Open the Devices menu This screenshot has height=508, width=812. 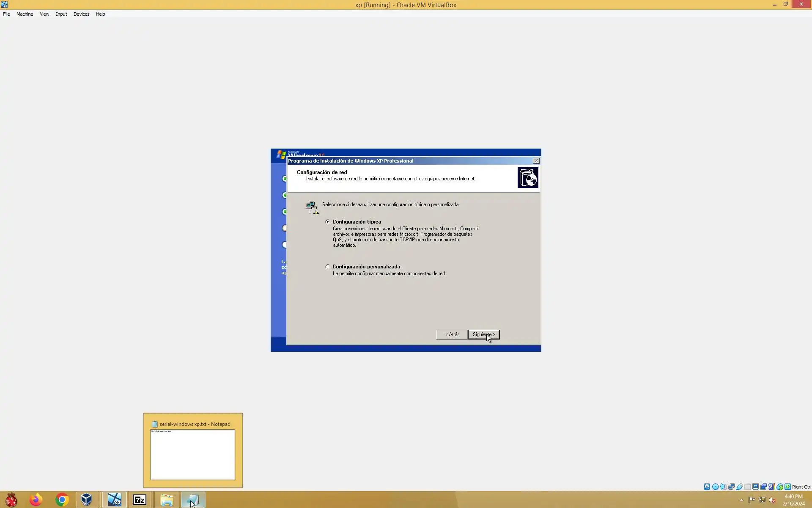click(x=81, y=14)
